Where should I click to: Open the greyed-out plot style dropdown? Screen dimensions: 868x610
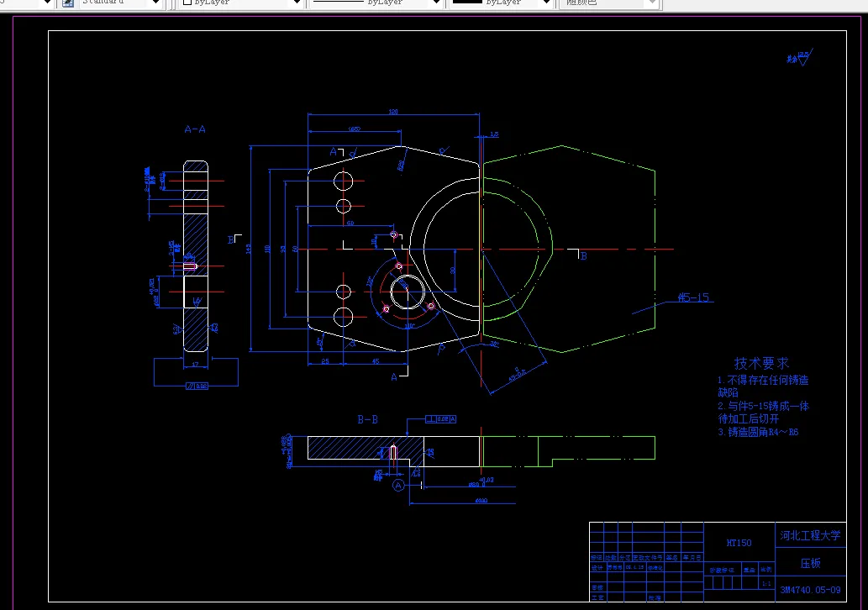(652, 3)
